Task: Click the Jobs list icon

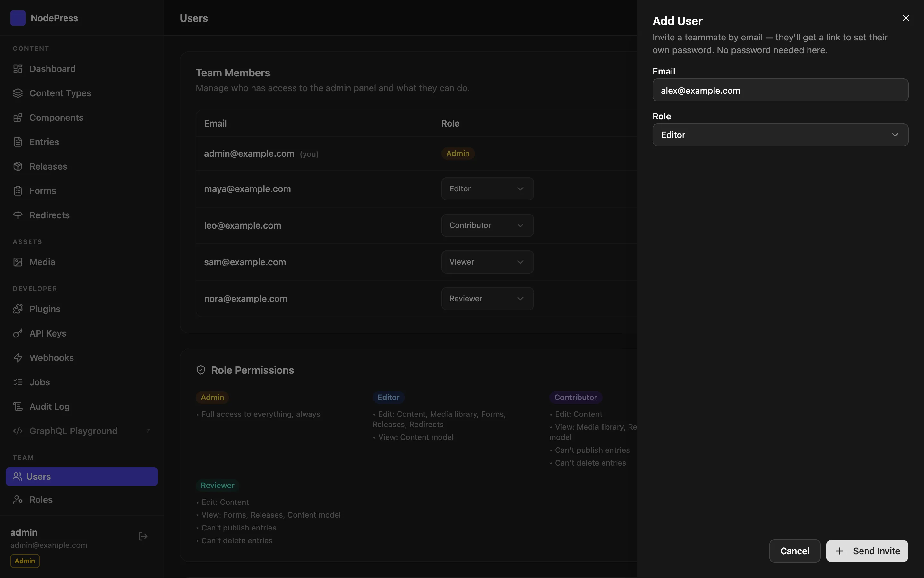Action: click(x=18, y=382)
